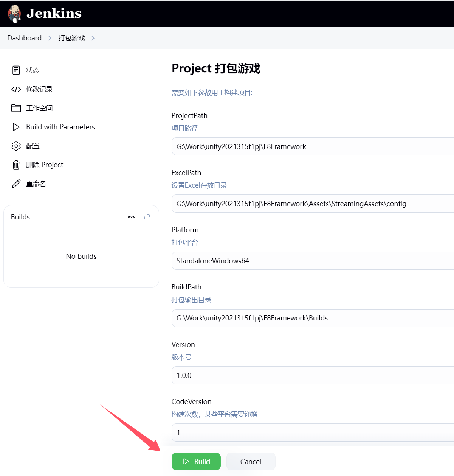
Task: Click the Builds panel heading
Action: [x=20, y=217]
